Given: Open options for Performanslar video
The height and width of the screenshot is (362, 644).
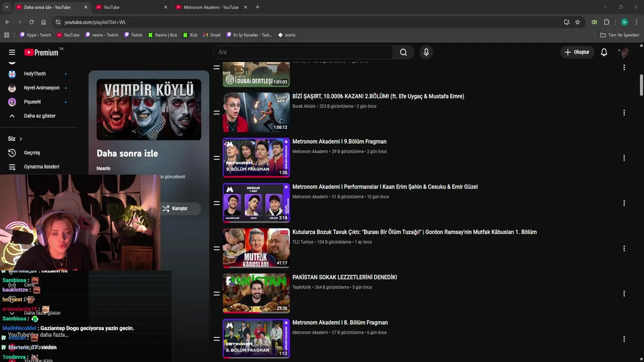Looking at the screenshot, I should point(624,203).
